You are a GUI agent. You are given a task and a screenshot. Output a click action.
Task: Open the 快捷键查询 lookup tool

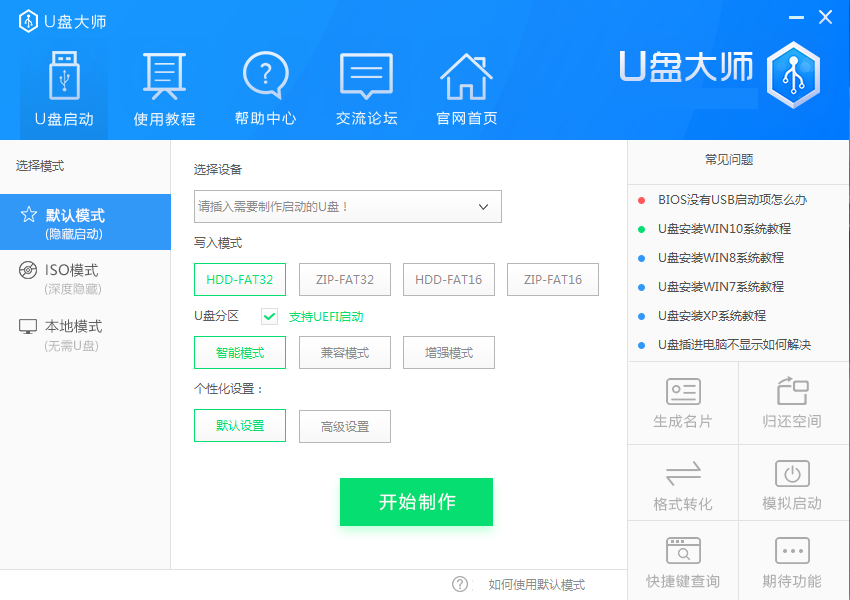(x=683, y=563)
